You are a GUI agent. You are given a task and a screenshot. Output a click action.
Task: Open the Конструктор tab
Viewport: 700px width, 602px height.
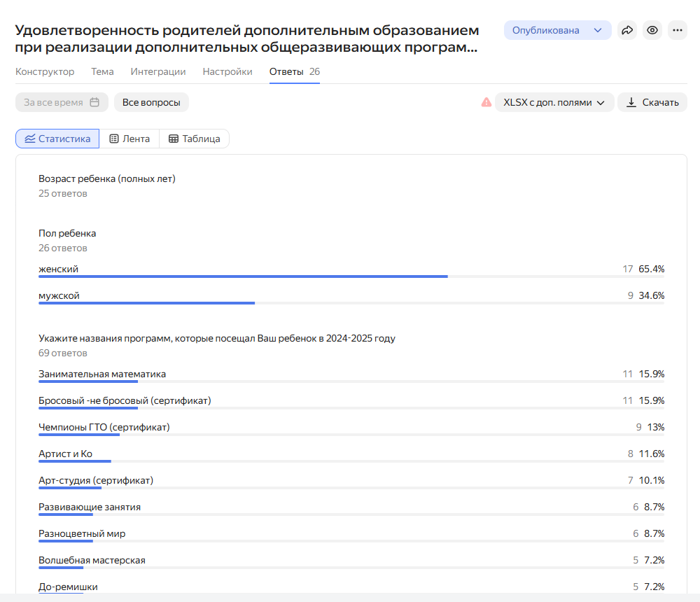pyautogui.click(x=45, y=71)
